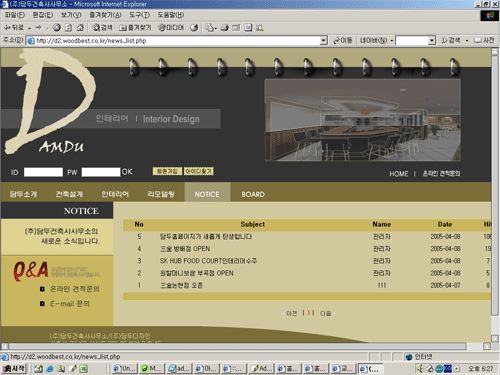Expand the 뒤로 back history arrow
The image size is (500, 375).
[30, 28]
